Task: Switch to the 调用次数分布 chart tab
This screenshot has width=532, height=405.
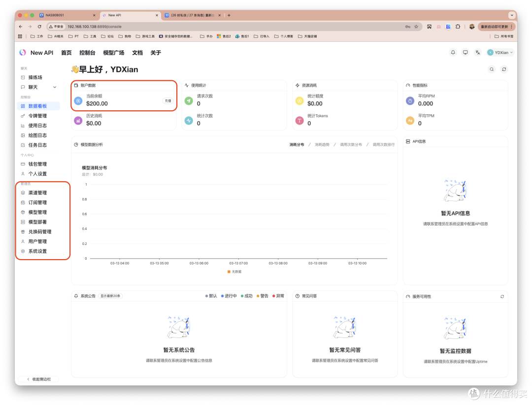Action: pyautogui.click(x=351, y=145)
